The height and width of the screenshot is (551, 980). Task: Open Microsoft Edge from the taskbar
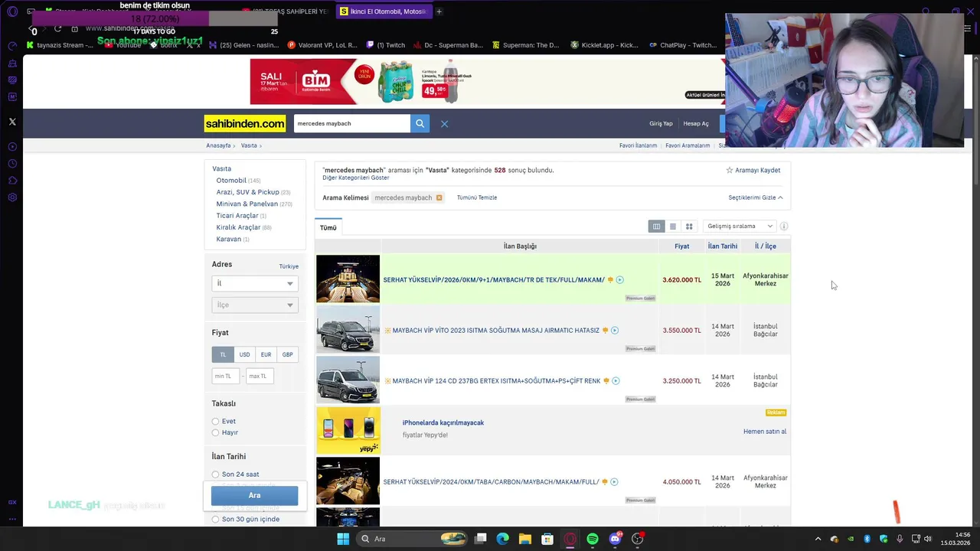502,539
